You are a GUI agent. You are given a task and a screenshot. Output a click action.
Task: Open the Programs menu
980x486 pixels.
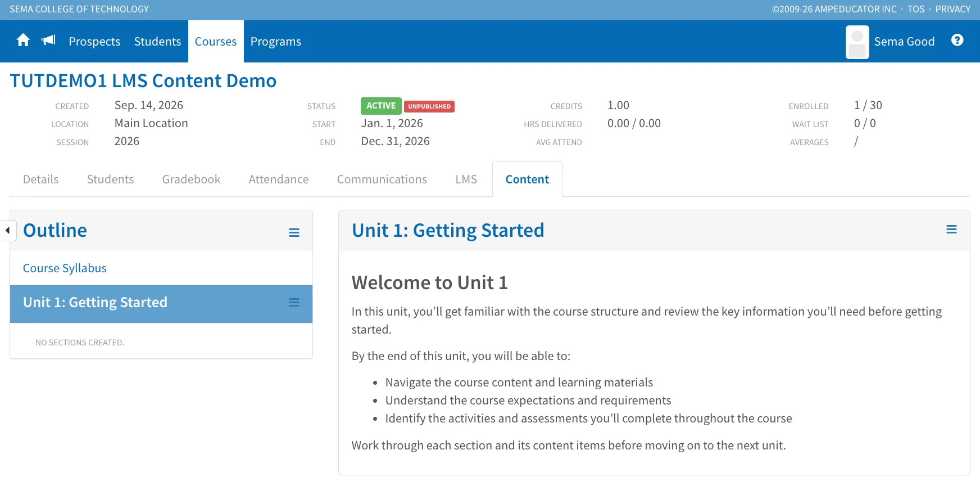click(276, 42)
